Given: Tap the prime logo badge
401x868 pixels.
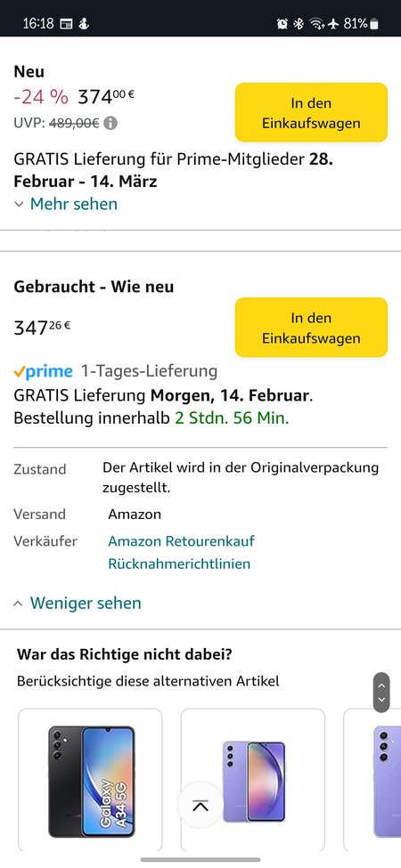Looking at the screenshot, I should (x=43, y=371).
